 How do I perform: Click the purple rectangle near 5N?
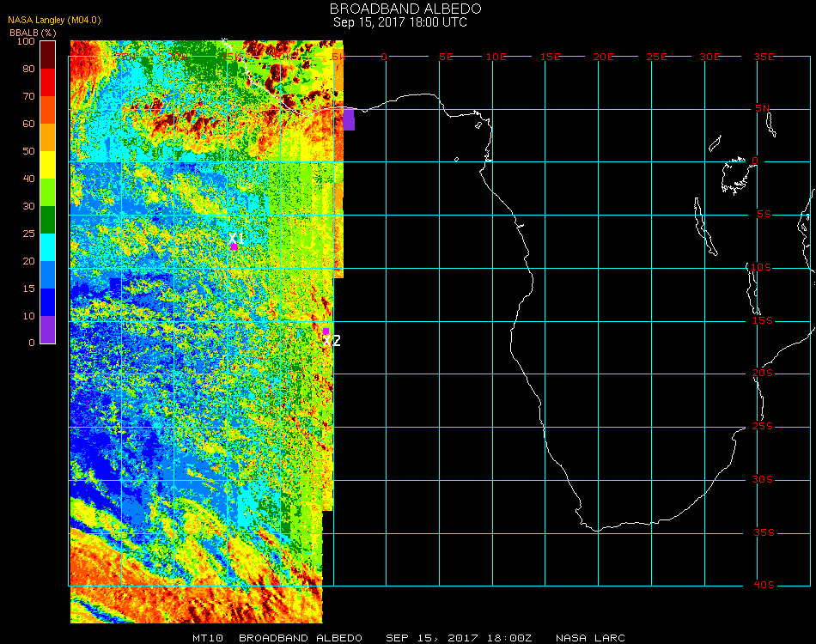click(x=349, y=118)
